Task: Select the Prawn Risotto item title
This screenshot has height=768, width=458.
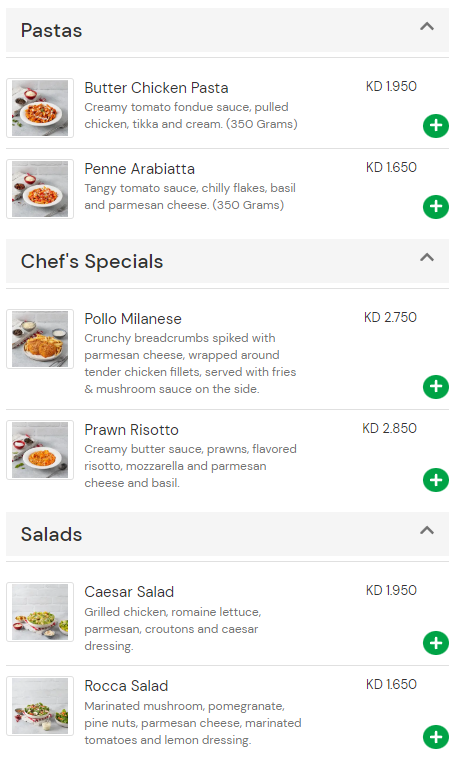Action: (131, 430)
